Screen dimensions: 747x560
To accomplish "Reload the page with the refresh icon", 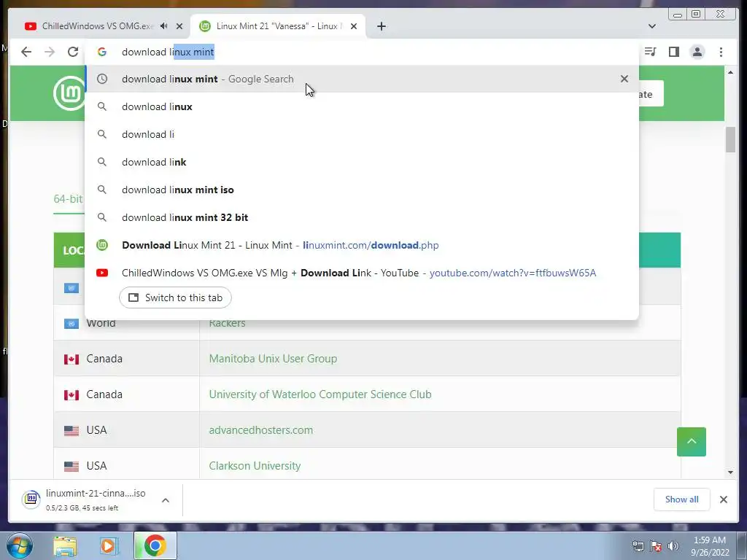I will [73, 52].
